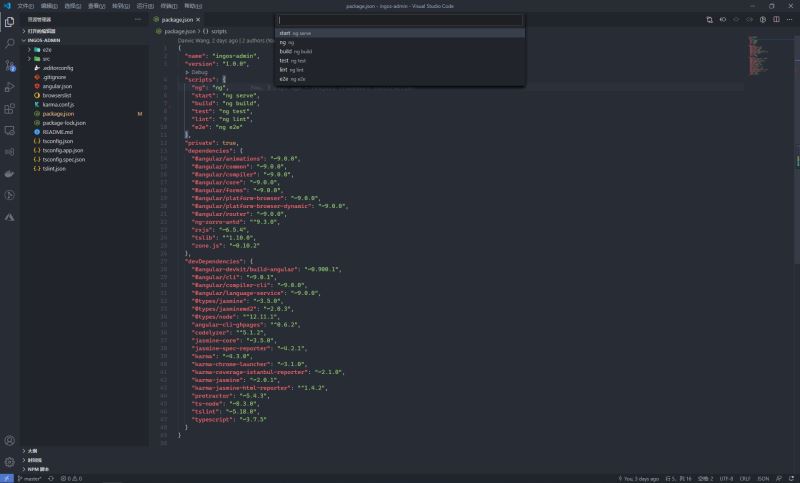Open the Search view in activity bar
800x483 pixels.
click(x=10, y=45)
